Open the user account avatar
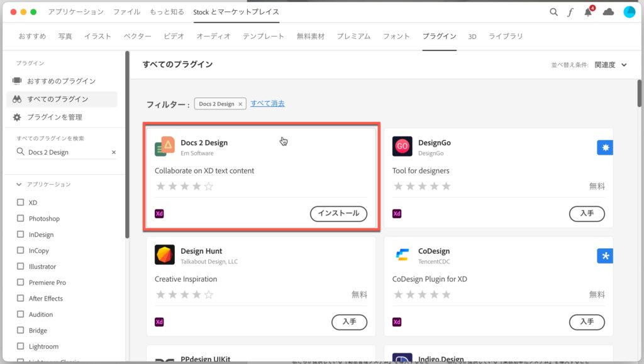644x364 pixels. click(629, 12)
